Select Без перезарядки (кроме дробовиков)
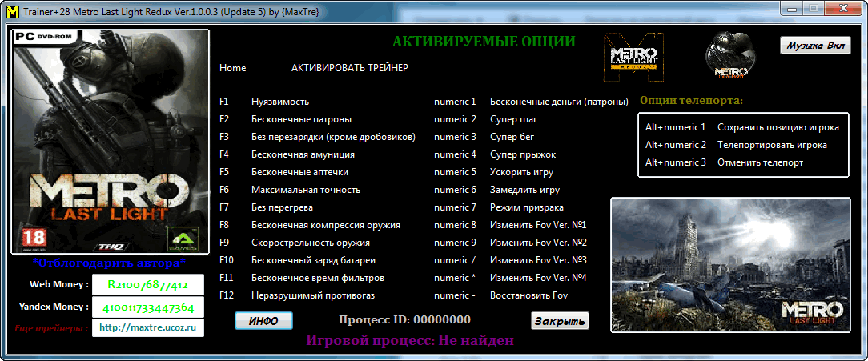Image resolution: width=868 pixels, height=361 pixels. click(333, 137)
